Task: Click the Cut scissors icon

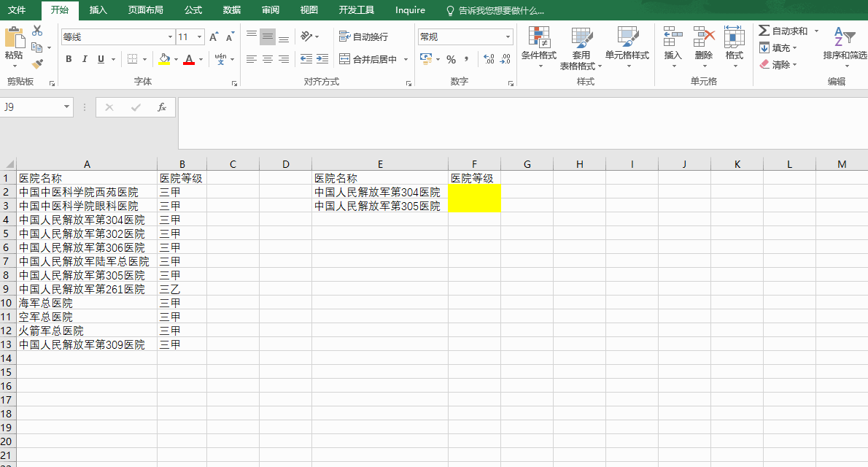Action: tap(37, 31)
